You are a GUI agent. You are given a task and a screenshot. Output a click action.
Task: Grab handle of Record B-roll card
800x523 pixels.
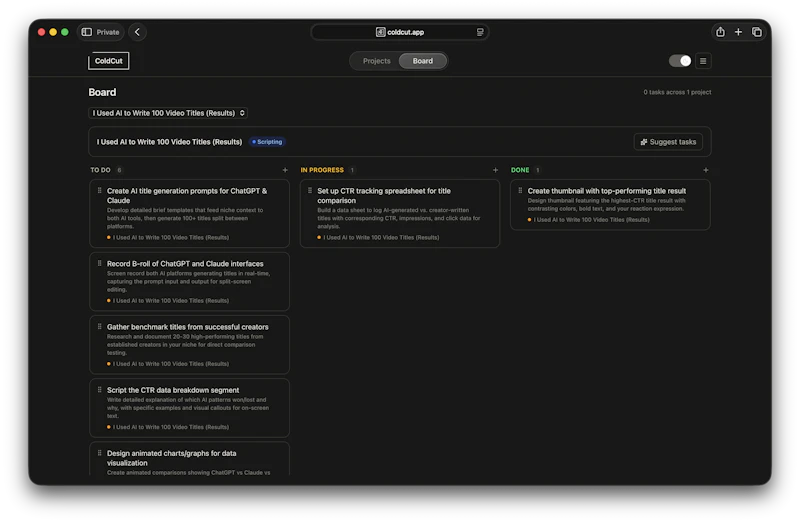(x=99, y=263)
